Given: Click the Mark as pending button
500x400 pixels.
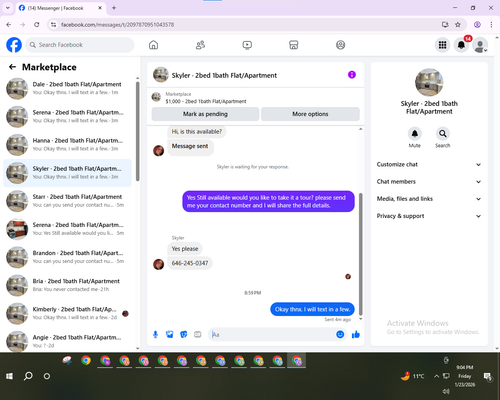Looking at the screenshot, I should [205, 114].
